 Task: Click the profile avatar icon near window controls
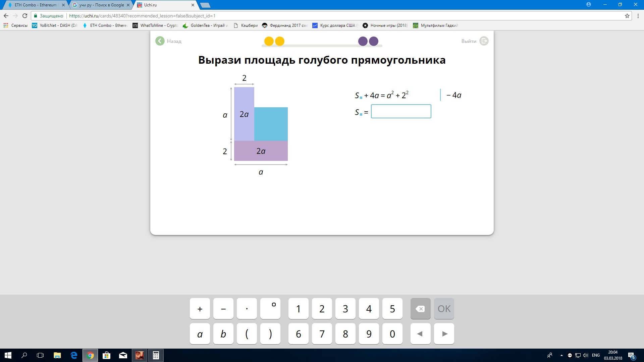589,4
